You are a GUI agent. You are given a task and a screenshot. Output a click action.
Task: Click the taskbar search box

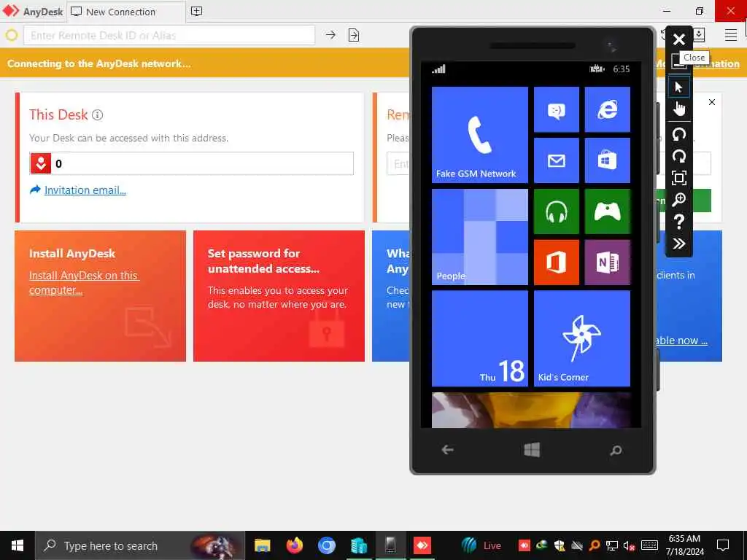coord(139,545)
